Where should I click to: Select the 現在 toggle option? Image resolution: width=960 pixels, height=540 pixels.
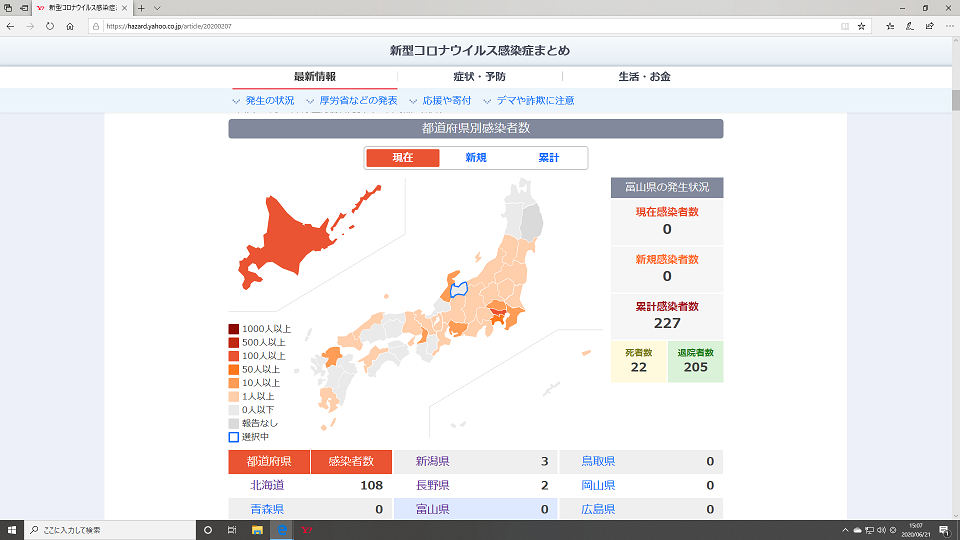(402, 158)
